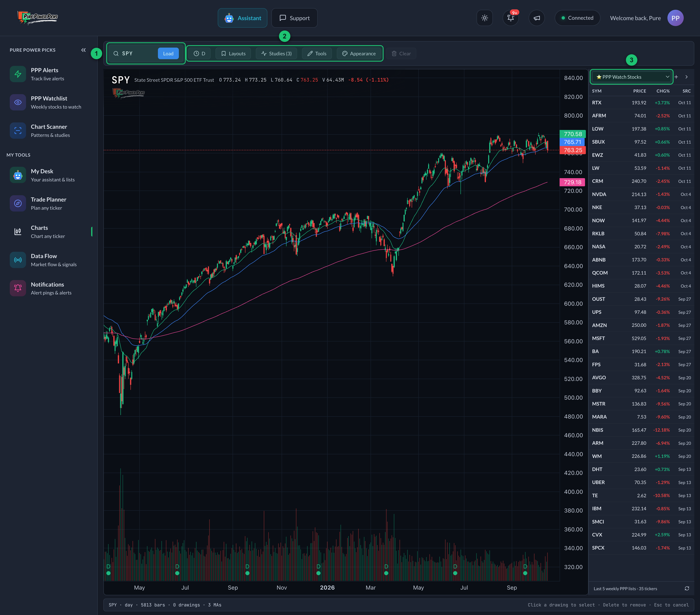Click the Load button

click(x=168, y=53)
